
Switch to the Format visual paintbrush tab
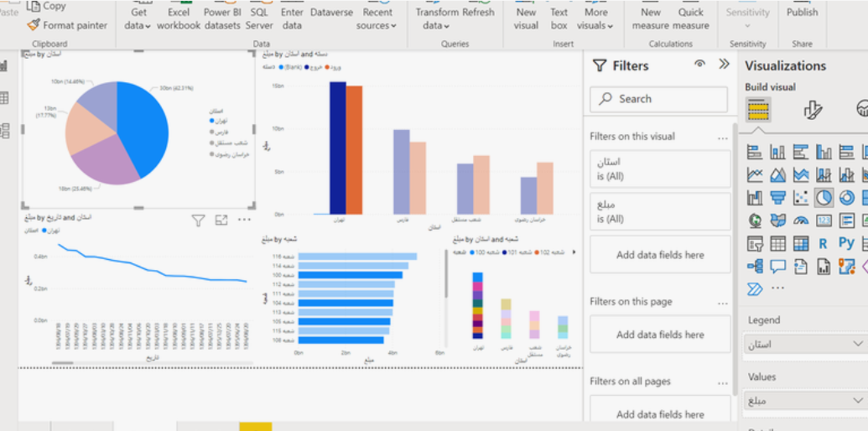tap(812, 110)
